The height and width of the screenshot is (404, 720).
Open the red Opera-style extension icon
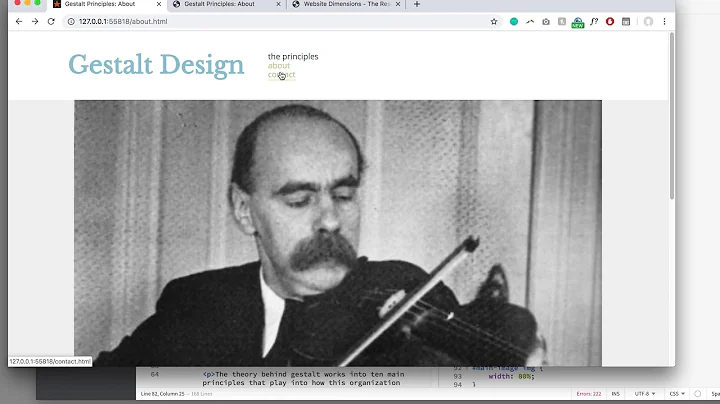pyautogui.click(x=610, y=22)
